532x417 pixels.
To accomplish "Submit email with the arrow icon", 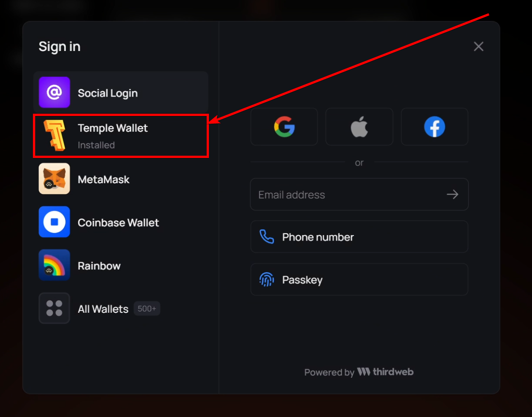I will click(x=453, y=195).
